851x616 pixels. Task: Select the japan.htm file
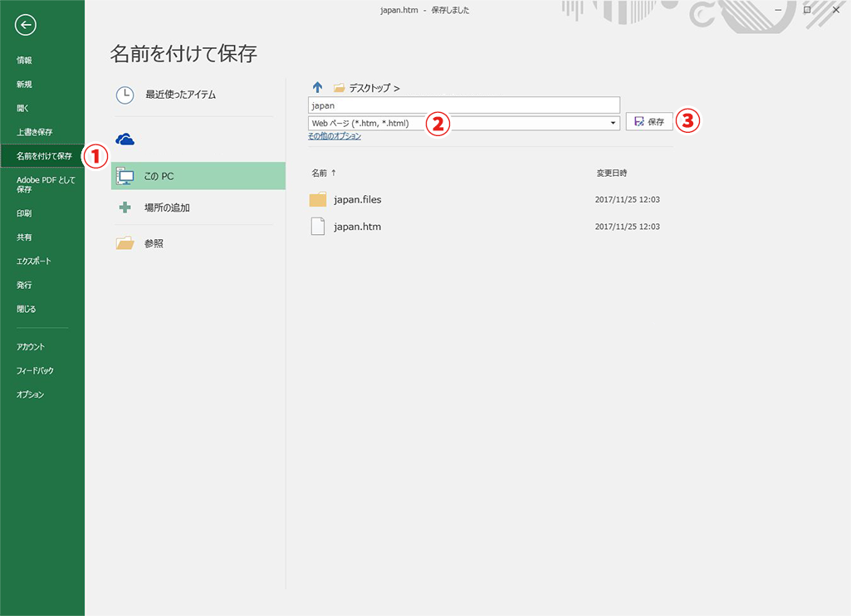357,226
